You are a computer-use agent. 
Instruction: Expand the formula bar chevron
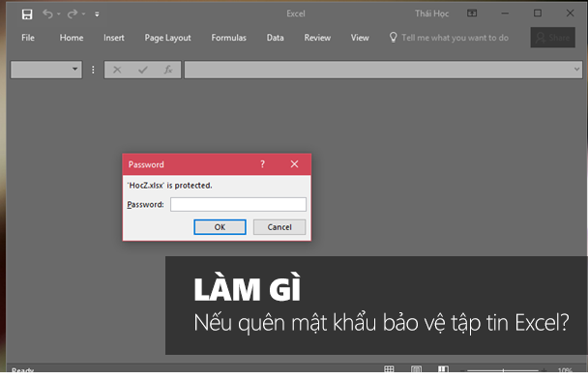(x=576, y=69)
